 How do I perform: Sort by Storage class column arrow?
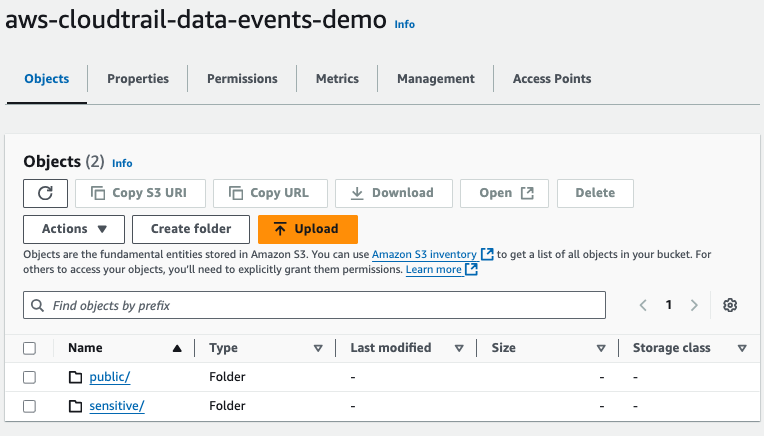(742, 348)
